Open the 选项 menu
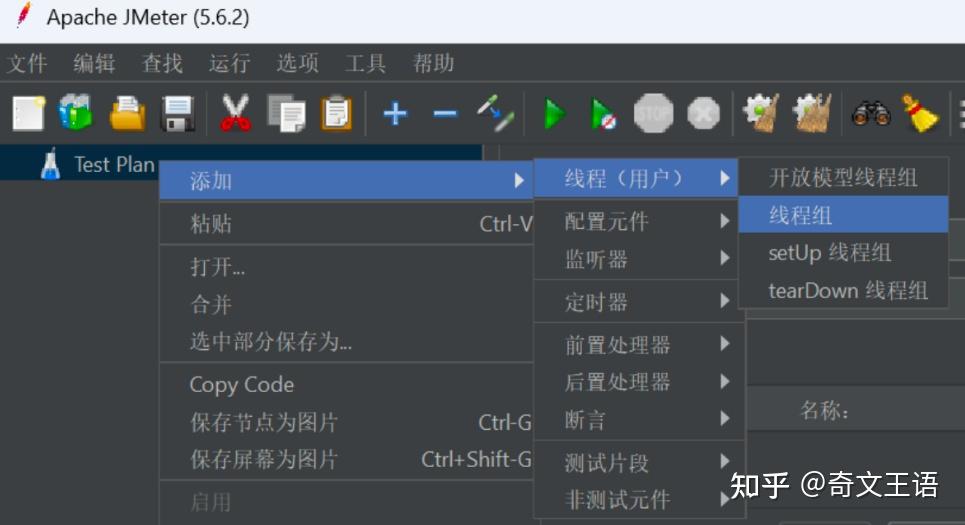 click(x=297, y=63)
